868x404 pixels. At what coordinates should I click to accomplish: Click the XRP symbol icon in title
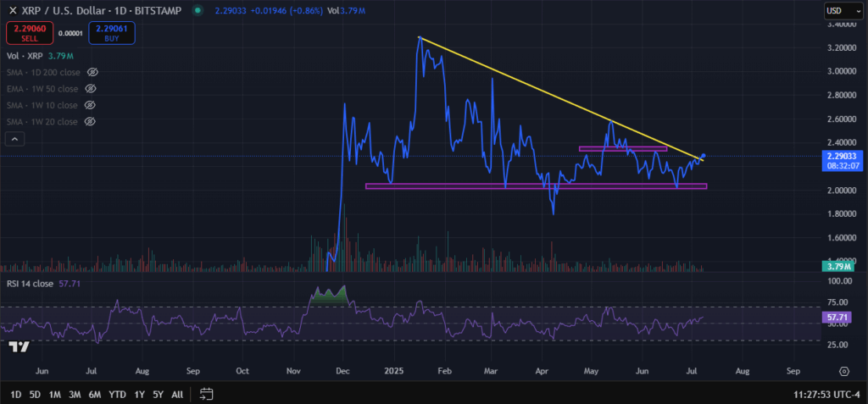[13, 10]
